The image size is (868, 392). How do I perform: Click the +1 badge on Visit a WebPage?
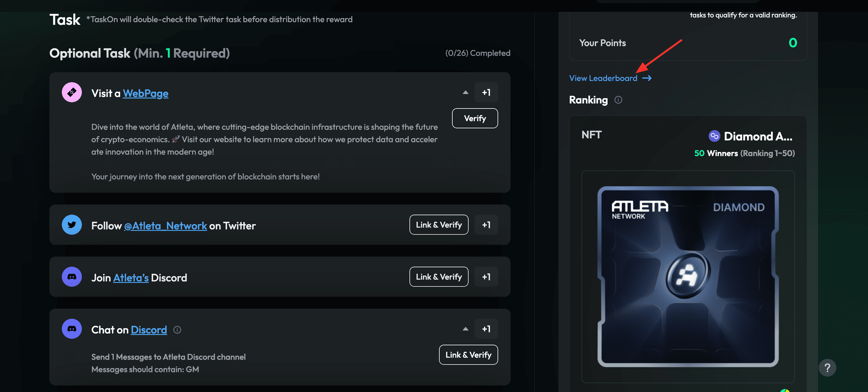(486, 92)
